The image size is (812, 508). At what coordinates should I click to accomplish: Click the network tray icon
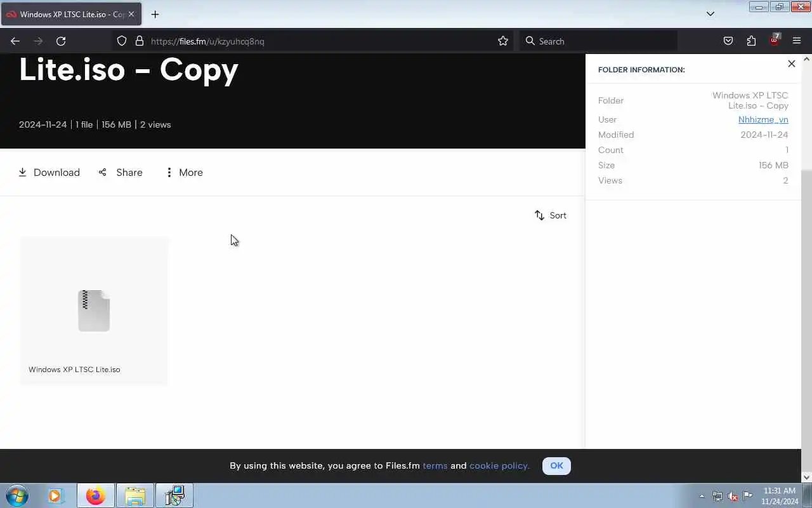point(717,496)
